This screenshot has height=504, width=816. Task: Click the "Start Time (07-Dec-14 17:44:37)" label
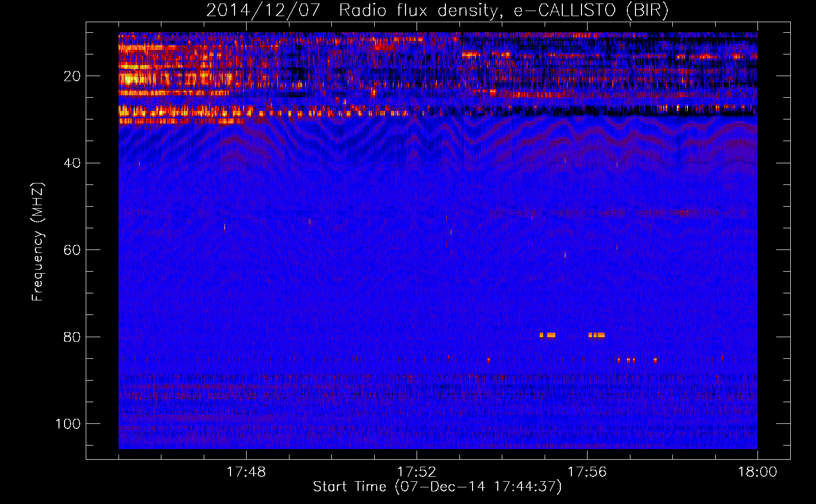coord(437,487)
